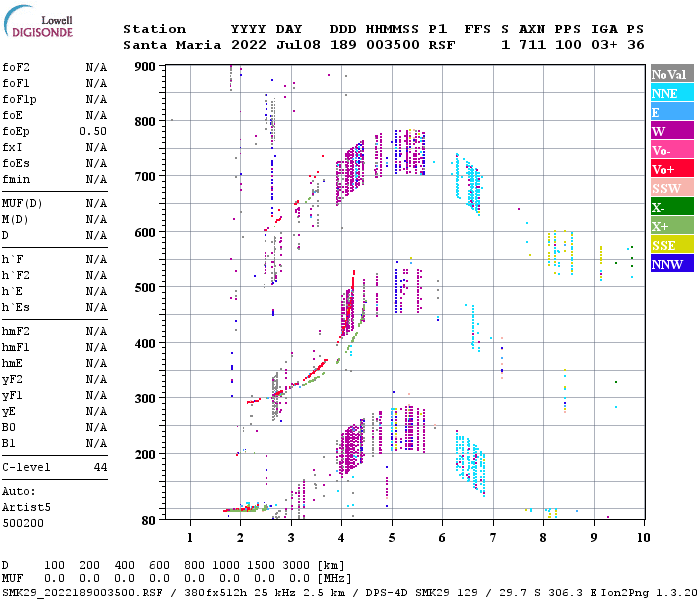The image size is (700, 600).
Task: Click the SMK29 file name footer text
Action: coord(83,593)
